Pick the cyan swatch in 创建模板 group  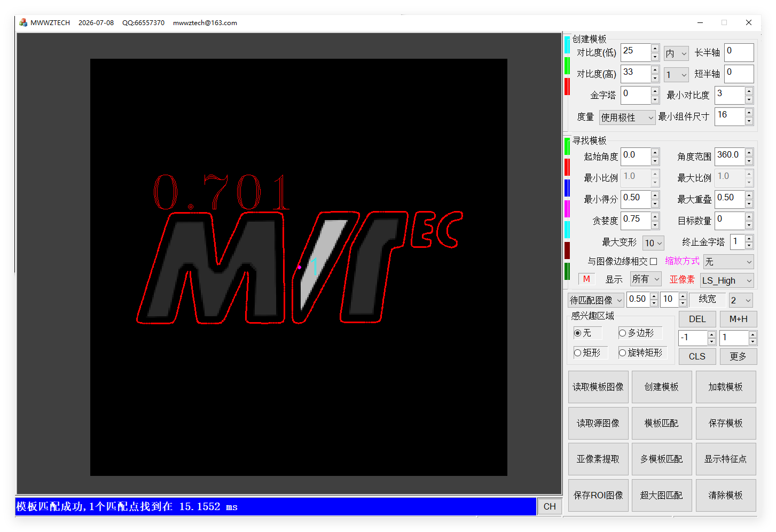[x=567, y=45]
